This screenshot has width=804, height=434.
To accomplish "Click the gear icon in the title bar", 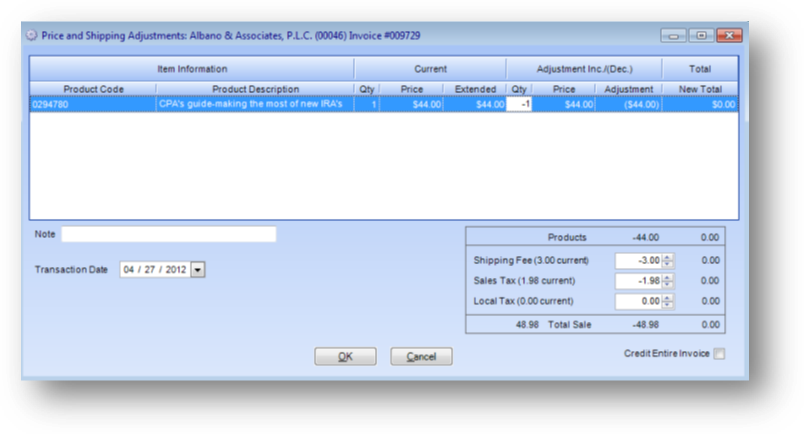I will click(x=32, y=35).
